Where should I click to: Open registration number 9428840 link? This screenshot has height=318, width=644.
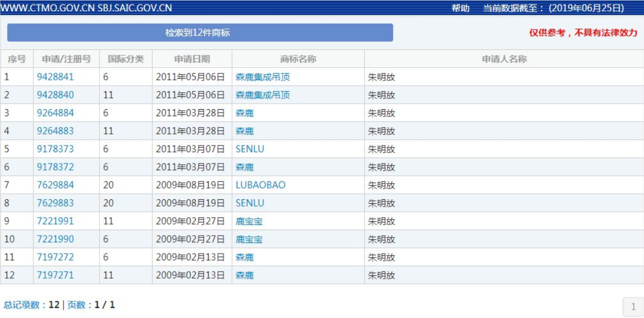(x=55, y=95)
